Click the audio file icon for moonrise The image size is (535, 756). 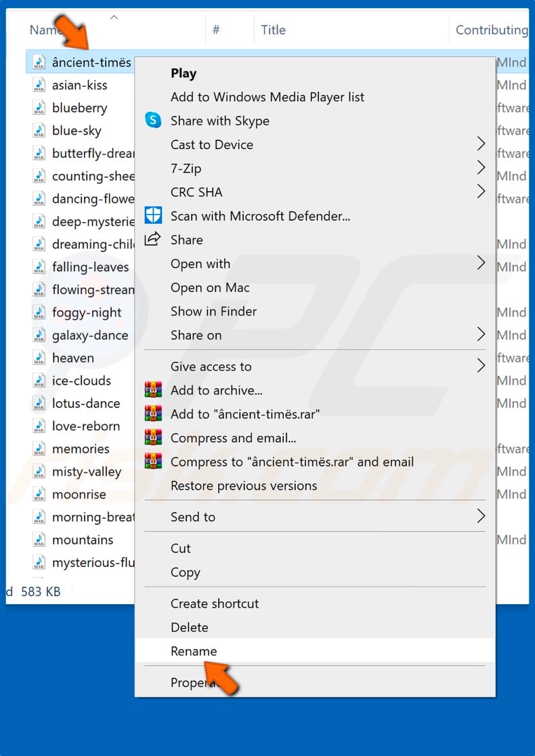[x=39, y=495]
